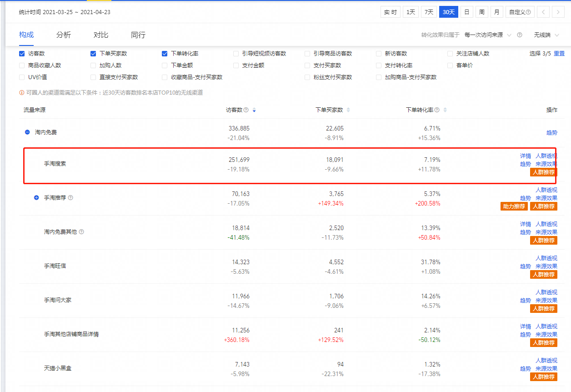
Task: Open 来源效果 for the 天猫小黑盒 row
Action: (546, 369)
